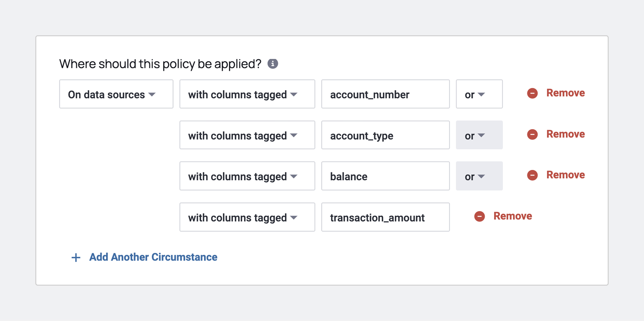Click the transaction_amount tag field
Image resolution: width=644 pixels, height=321 pixels.
[386, 217]
